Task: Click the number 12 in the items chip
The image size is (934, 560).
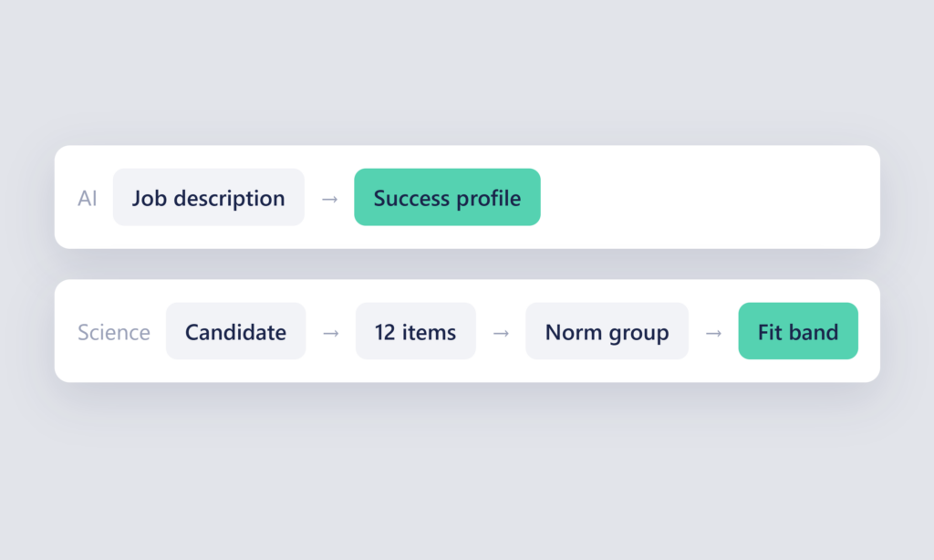Action: click(x=385, y=332)
